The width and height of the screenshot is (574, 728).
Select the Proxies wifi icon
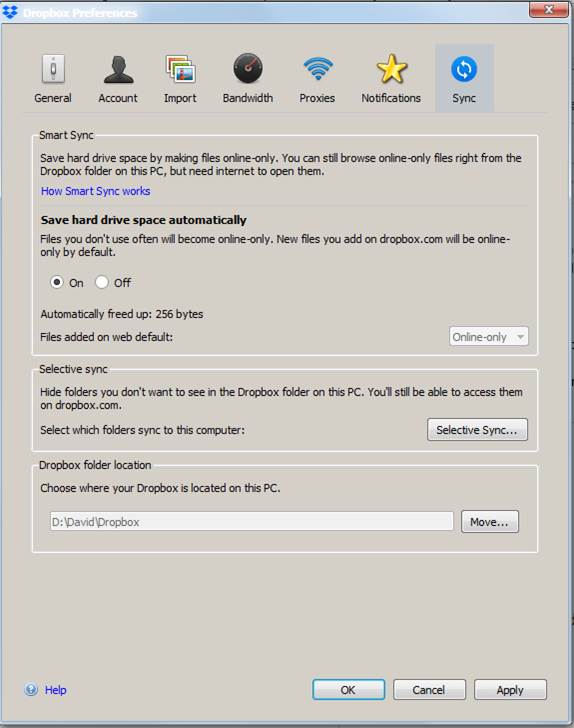[x=318, y=68]
